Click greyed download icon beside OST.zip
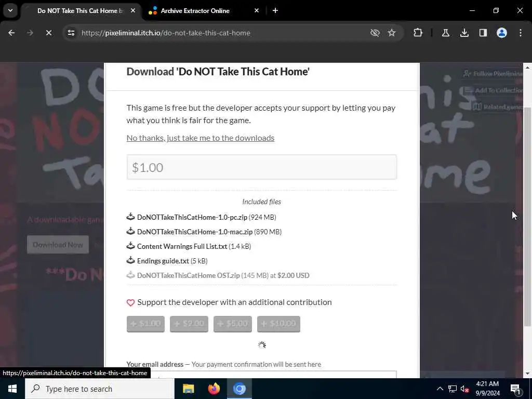The height and width of the screenshot is (399, 532). click(130, 275)
